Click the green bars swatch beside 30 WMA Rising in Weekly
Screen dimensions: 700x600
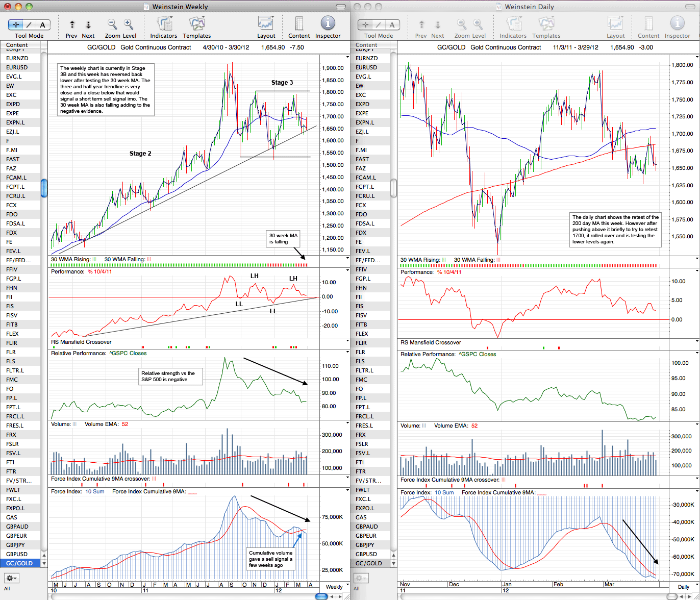95,259
